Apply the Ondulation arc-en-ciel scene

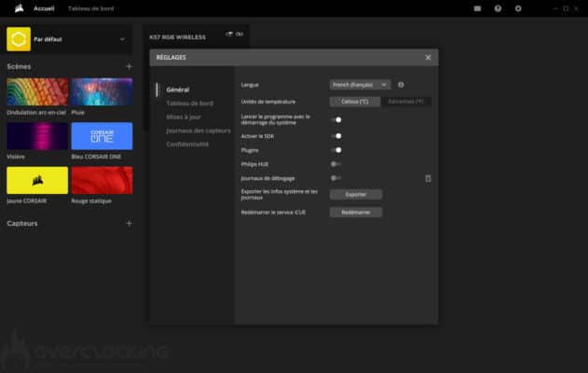37,92
